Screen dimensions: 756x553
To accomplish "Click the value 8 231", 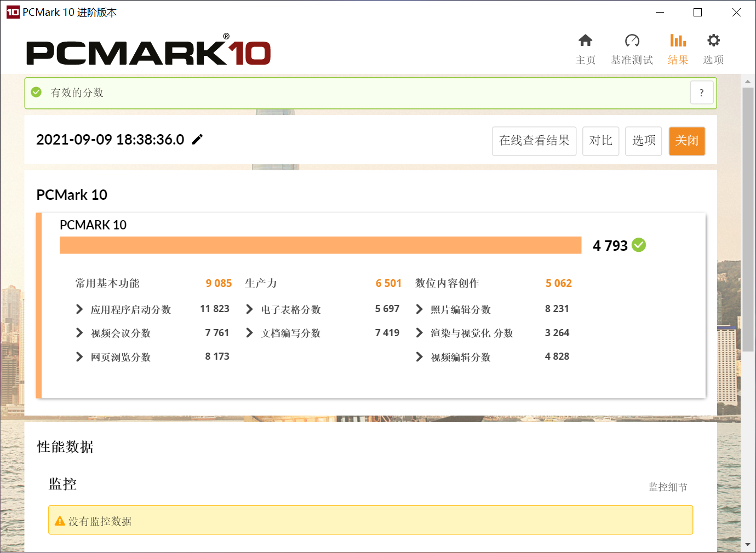I will 557,309.
